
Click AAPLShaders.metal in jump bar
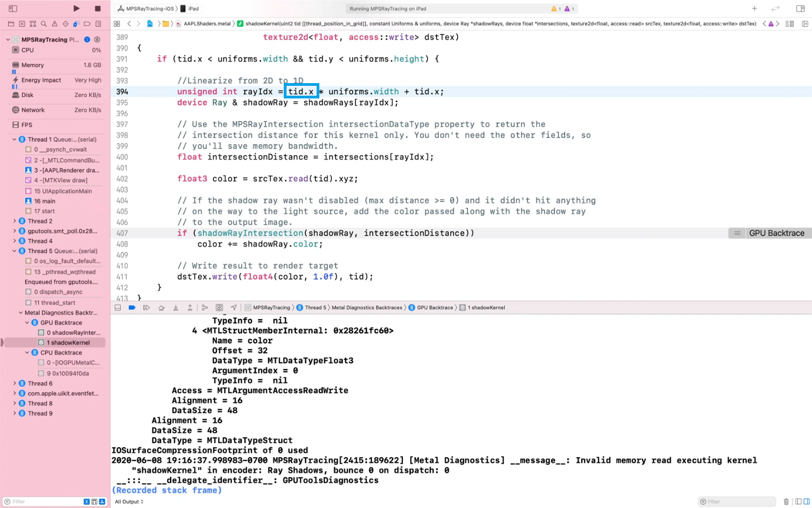point(203,24)
